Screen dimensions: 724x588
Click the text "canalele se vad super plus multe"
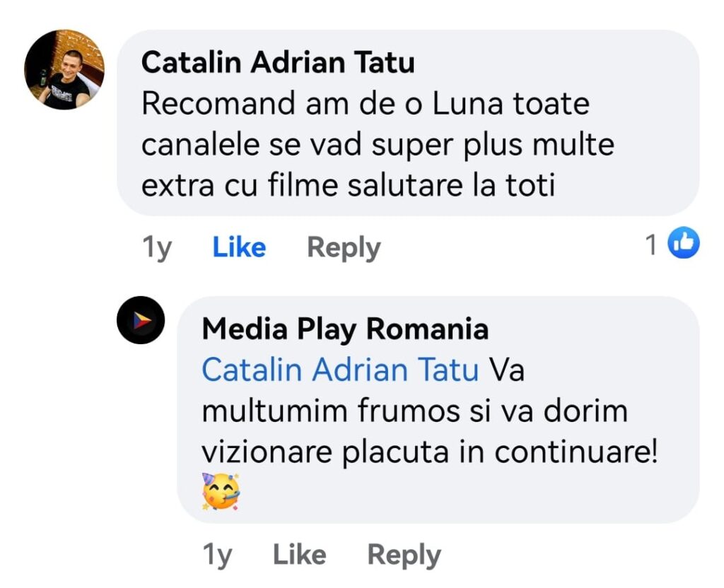pos(378,145)
